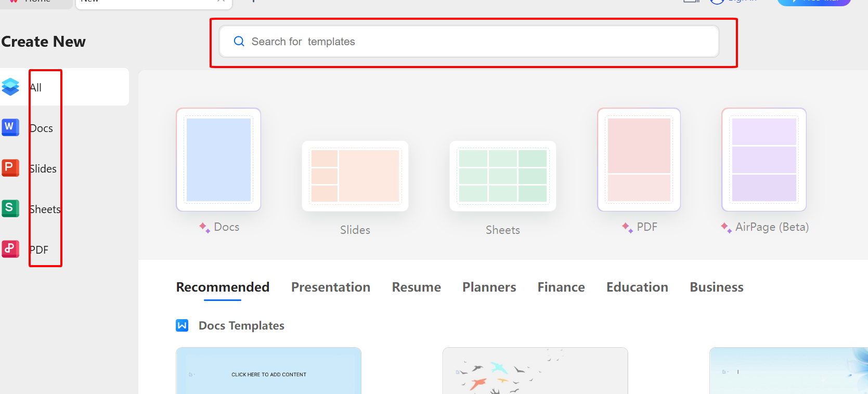The width and height of the screenshot is (868, 394).
Task: Show the Planners templates tab
Action: (489, 287)
